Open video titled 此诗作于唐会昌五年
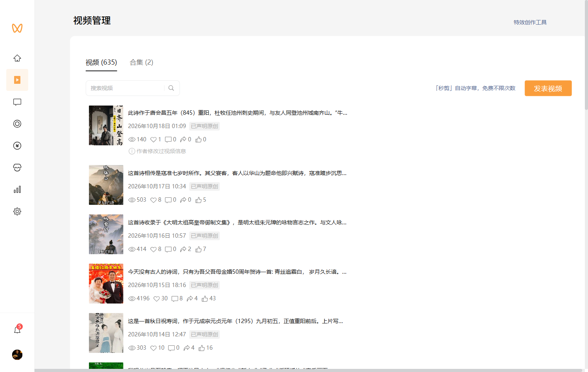Viewport: 588px width, 372px height. click(238, 113)
